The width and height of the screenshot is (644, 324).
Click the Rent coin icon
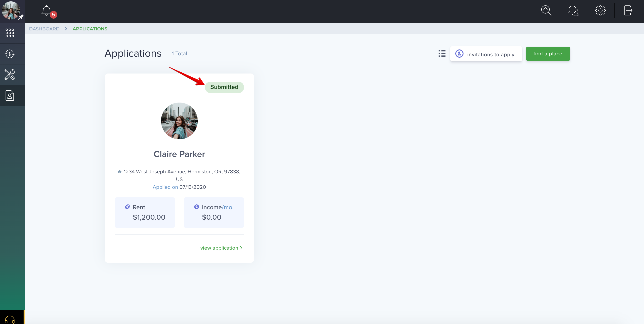[x=127, y=207]
